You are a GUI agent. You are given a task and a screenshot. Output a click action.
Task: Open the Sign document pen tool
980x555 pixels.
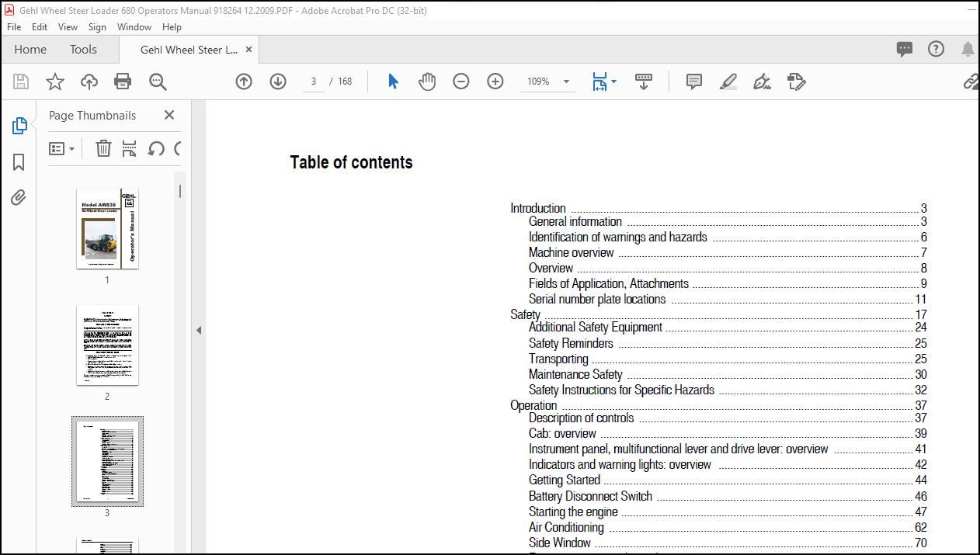point(762,82)
